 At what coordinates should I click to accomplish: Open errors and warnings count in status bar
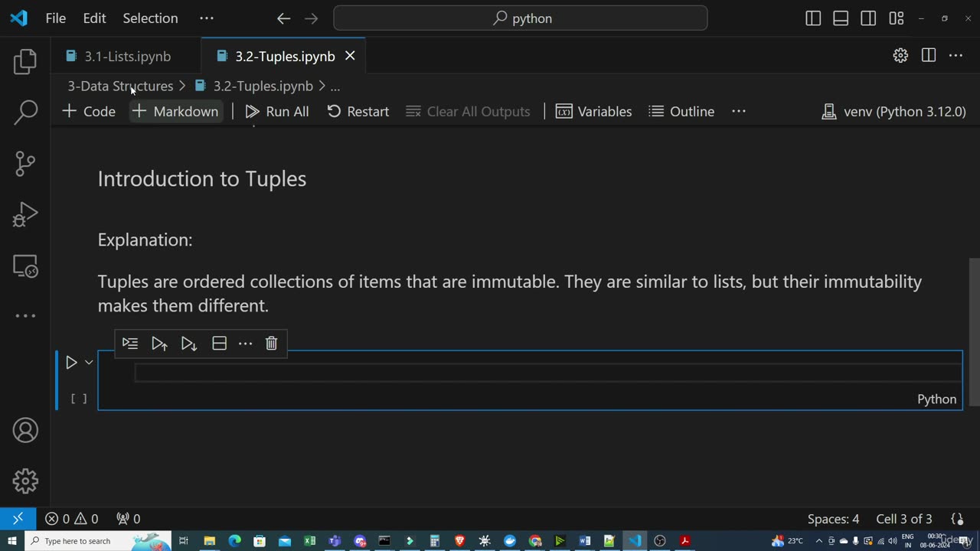pos(72,519)
